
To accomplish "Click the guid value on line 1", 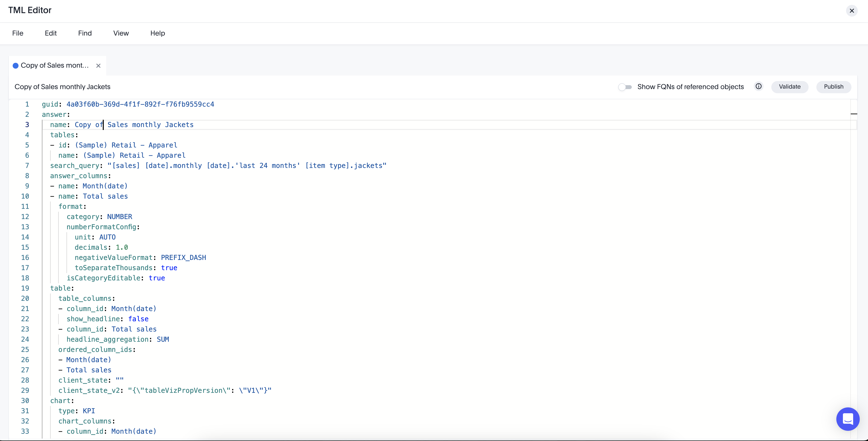I will click(140, 104).
